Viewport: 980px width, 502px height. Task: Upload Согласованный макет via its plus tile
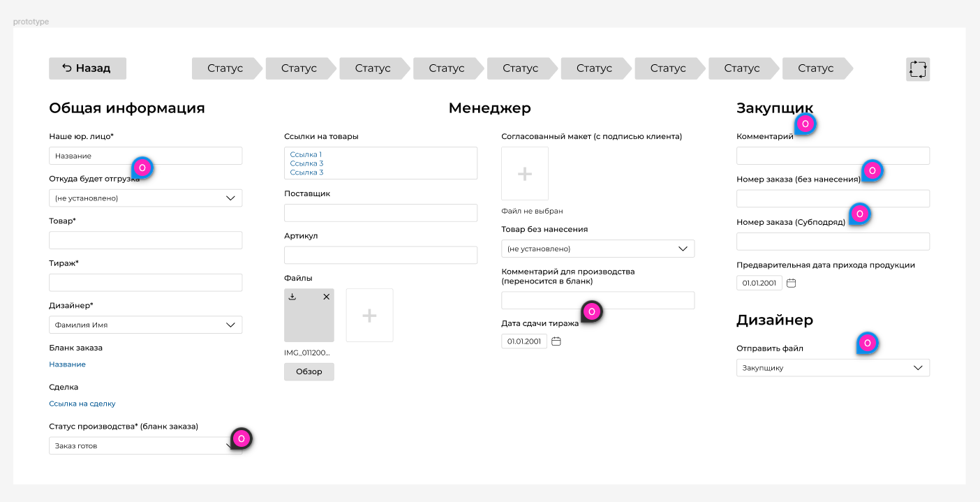coord(525,174)
